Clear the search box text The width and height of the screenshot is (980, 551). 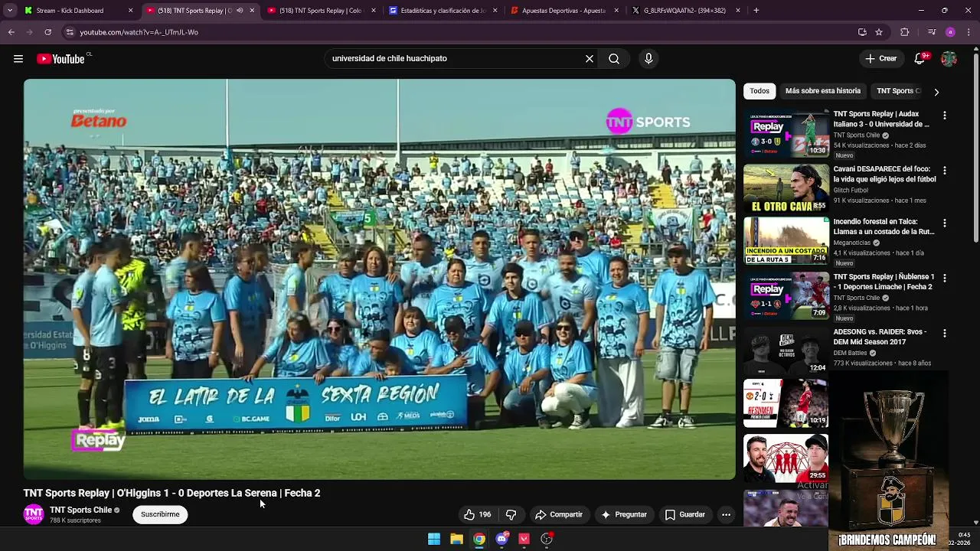point(590,59)
